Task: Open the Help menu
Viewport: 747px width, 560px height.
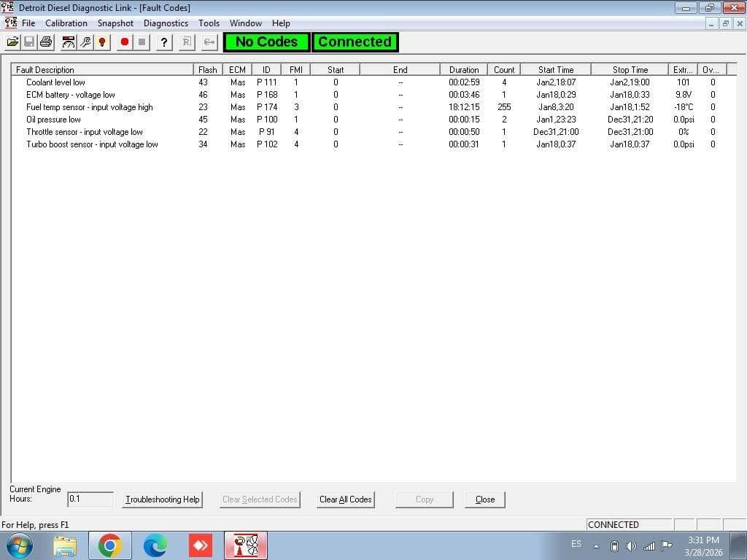Action: (281, 23)
